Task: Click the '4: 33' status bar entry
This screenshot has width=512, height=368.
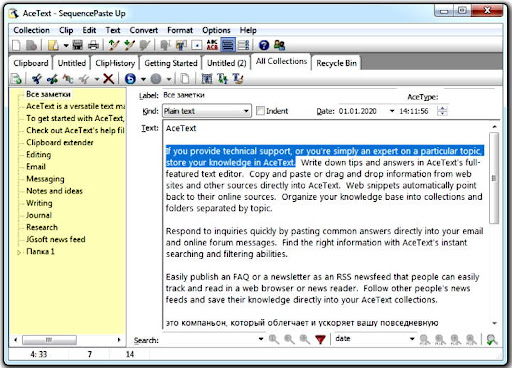Action: click(x=39, y=354)
